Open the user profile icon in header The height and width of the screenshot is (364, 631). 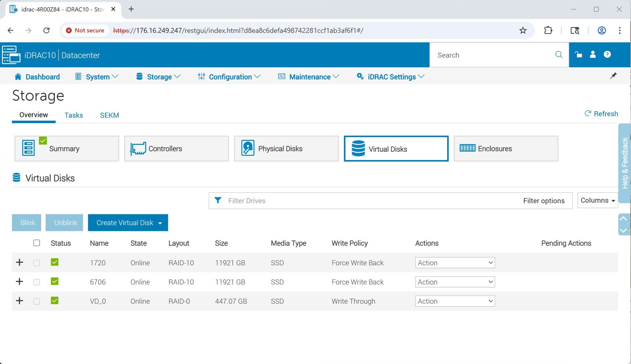pos(592,55)
